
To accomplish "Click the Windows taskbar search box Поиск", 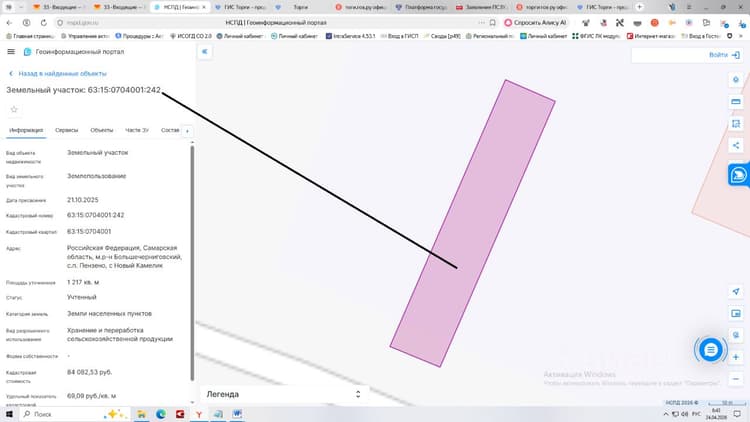I will (74, 414).
